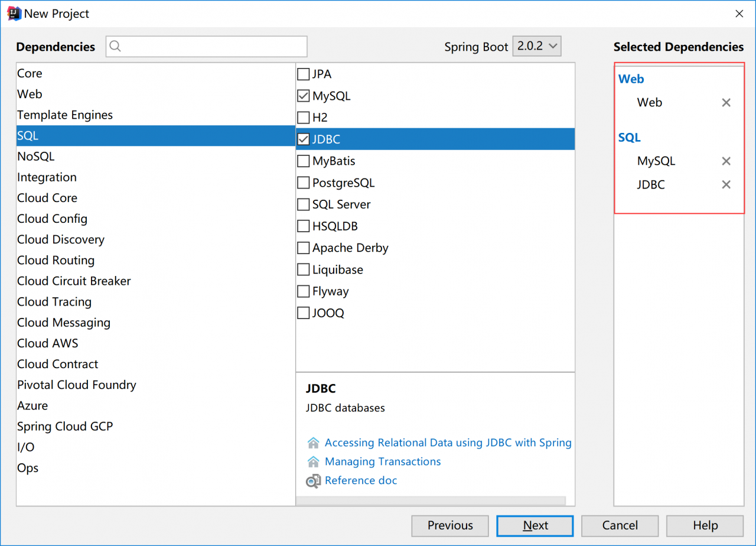Remove JDBC from selected dependencies
Screen dimensions: 756x546
click(726, 185)
